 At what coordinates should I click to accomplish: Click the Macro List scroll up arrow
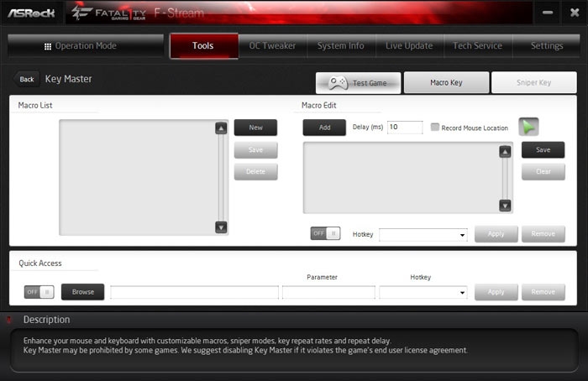coord(221,128)
